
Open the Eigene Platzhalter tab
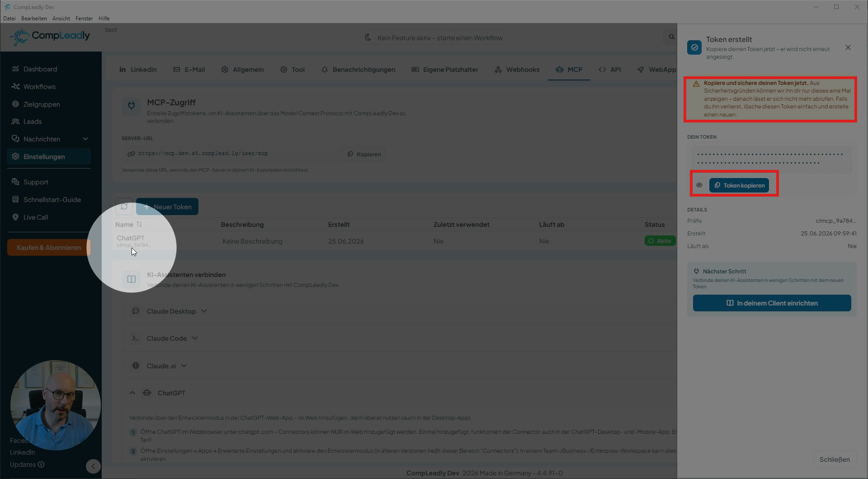coord(445,70)
